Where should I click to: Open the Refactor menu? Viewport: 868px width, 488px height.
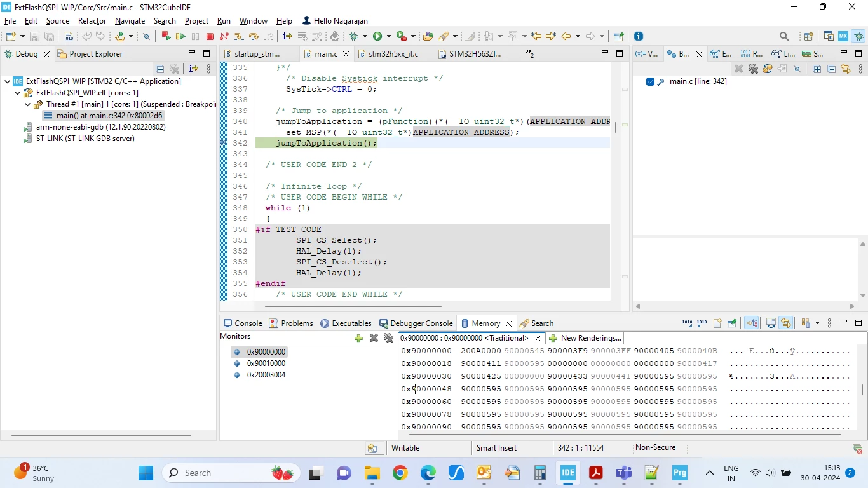[92, 21]
